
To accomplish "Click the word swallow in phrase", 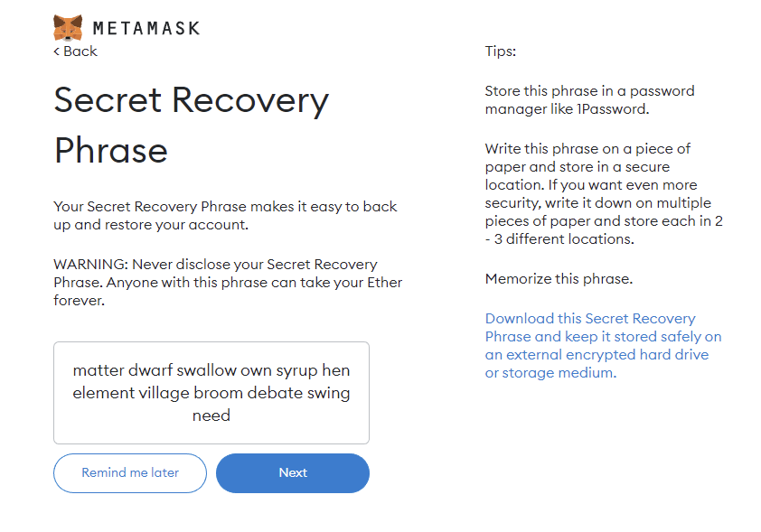I will pos(206,370).
